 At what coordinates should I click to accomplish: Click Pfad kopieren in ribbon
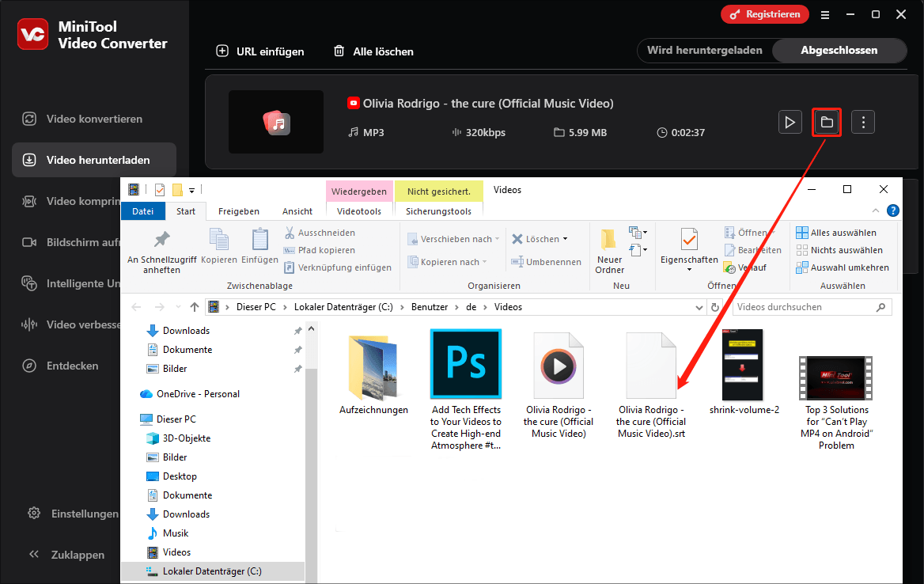point(320,250)
